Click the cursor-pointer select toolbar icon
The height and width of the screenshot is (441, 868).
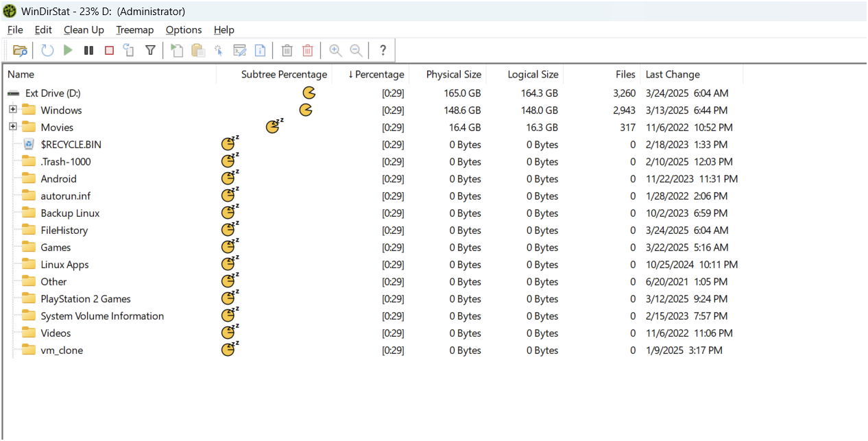click(x=219, y=50)
